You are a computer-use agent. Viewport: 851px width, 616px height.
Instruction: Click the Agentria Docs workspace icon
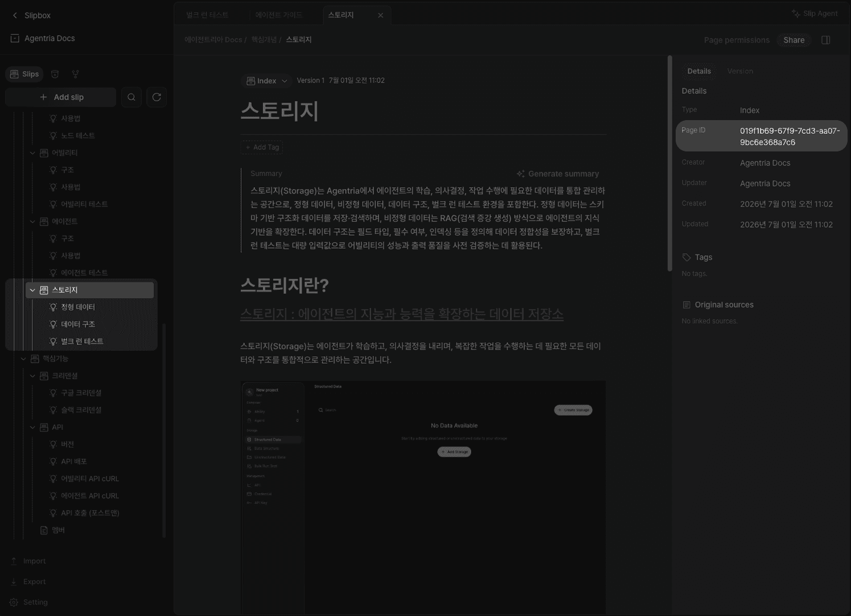(x=15, y=38)
